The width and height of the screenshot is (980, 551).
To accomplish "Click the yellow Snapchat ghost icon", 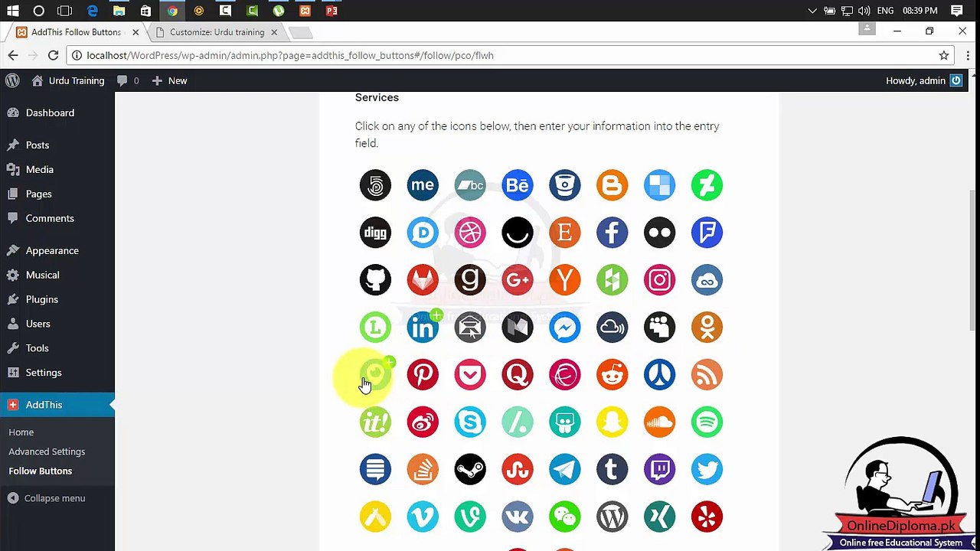I will pos(612,422).
